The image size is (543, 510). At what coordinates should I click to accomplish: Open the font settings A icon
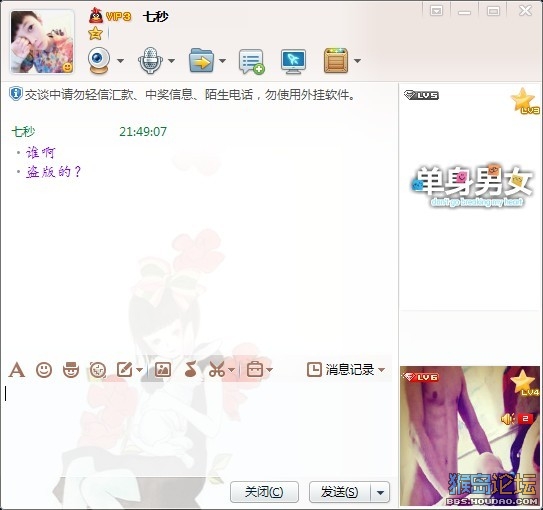coord(17,370)
